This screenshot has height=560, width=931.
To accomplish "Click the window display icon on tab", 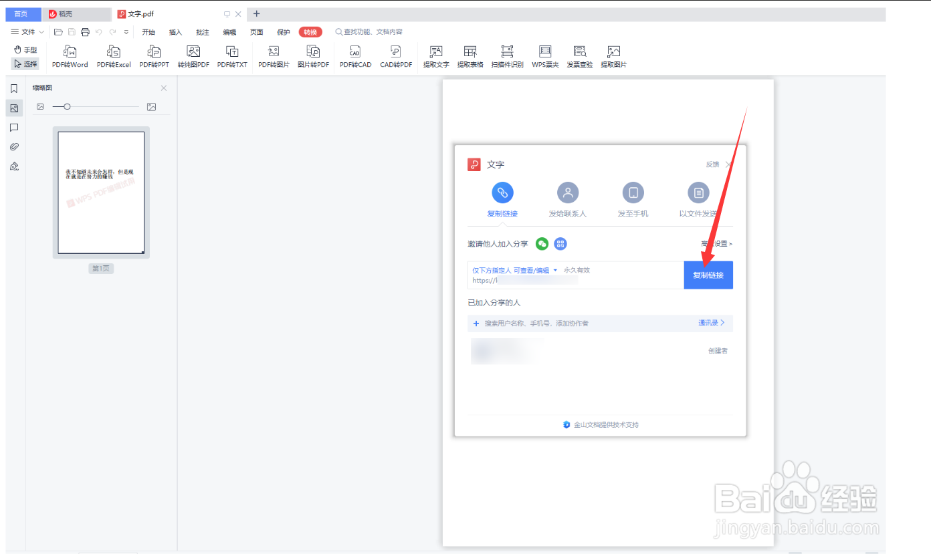I will pyautogui.click(x=227, y=14).
